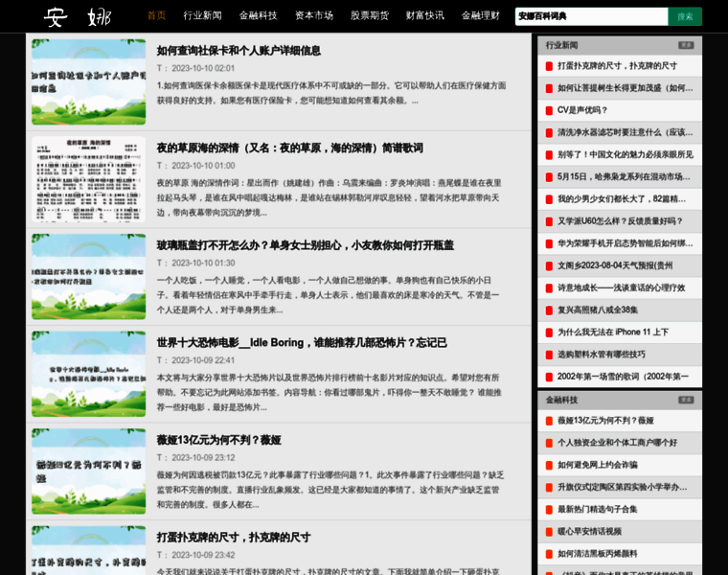Screen dimensions: 728x575
Task: Open article 玻璃瓶盖打不开怎么办
Action: click(305, 245)
